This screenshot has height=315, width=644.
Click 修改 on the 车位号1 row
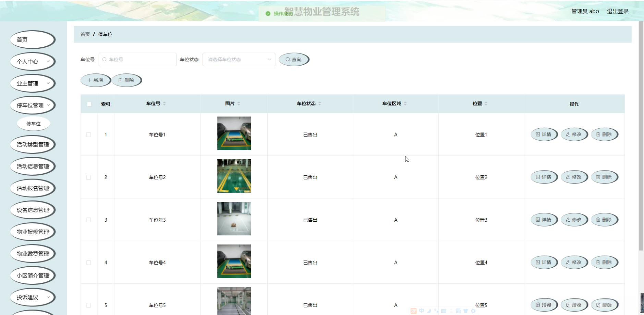click(574, 135)
